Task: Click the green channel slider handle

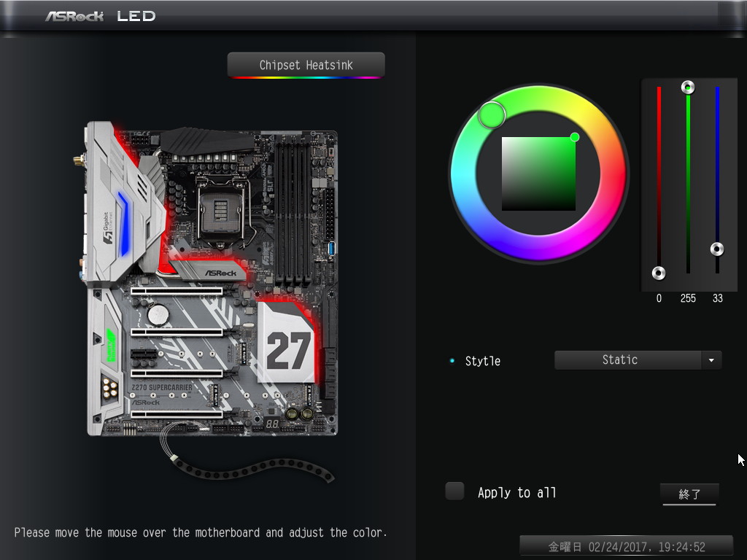Action: 688,87
